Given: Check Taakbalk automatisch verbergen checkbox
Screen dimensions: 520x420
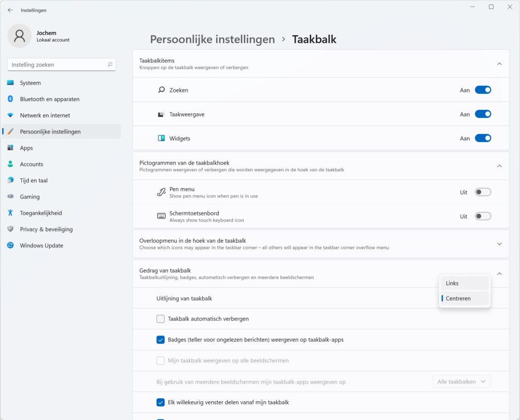Looking at the screenshot, I should coord(160,319).
